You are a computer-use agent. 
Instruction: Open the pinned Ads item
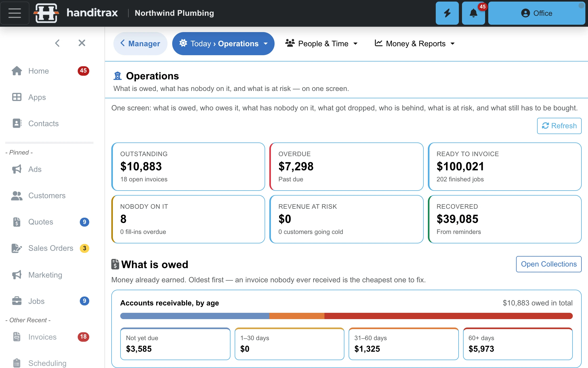50,169
